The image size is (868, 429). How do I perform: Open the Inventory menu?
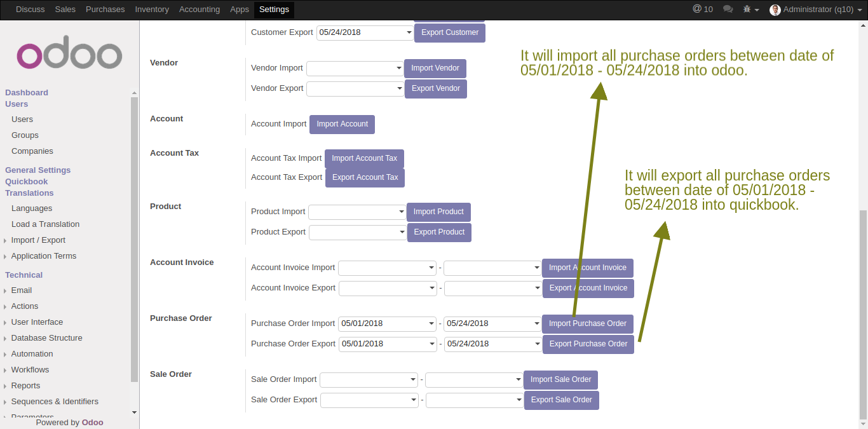pyautogui.click(x=152, y=10)
